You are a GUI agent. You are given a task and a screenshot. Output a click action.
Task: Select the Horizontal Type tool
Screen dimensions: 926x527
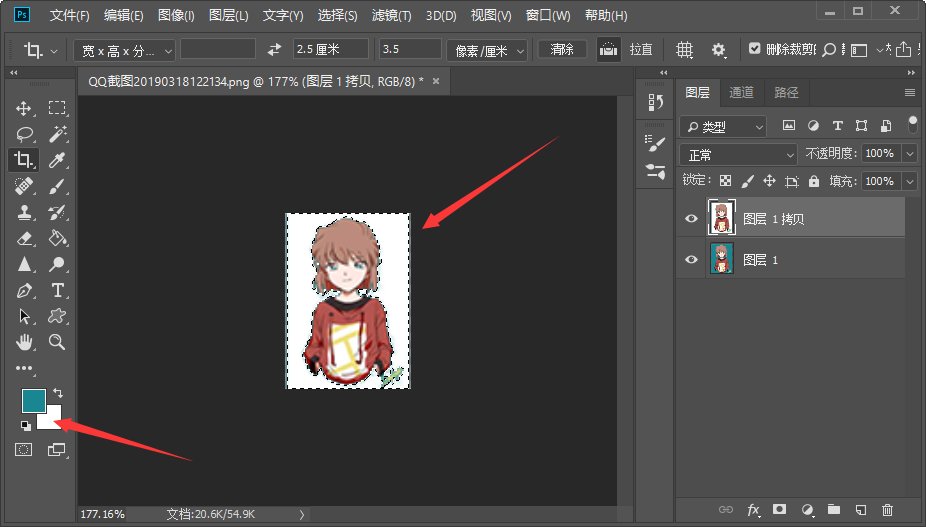(57, 290)
